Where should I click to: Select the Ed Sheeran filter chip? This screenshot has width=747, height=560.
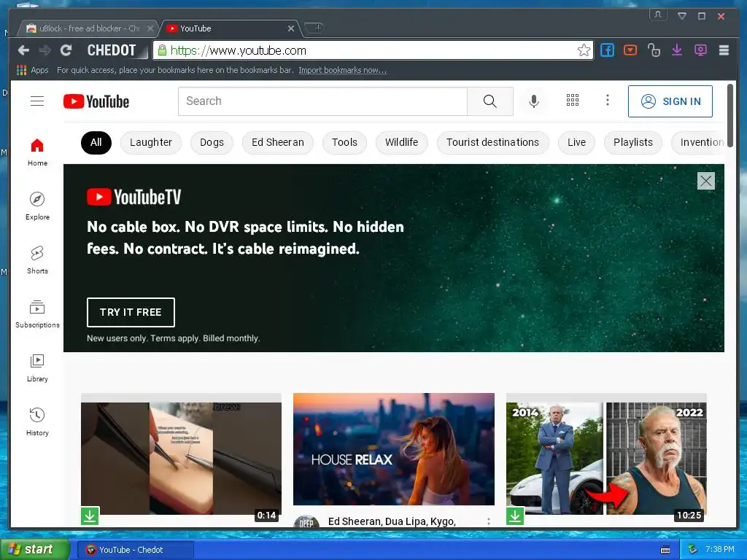point(278,142)
